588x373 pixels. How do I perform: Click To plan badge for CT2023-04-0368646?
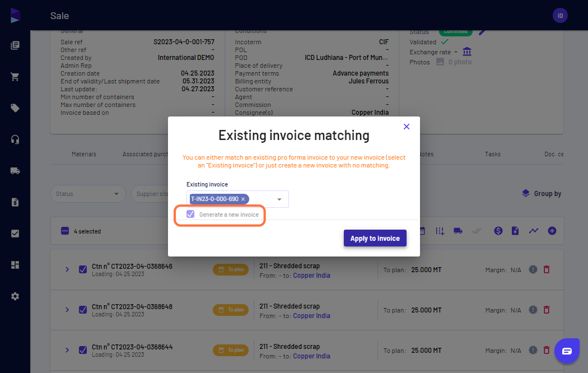click(231, 269)
